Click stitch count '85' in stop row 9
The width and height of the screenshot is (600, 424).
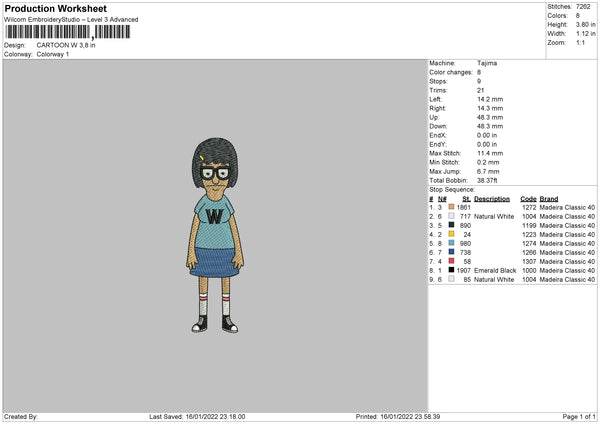pos(467,280)
